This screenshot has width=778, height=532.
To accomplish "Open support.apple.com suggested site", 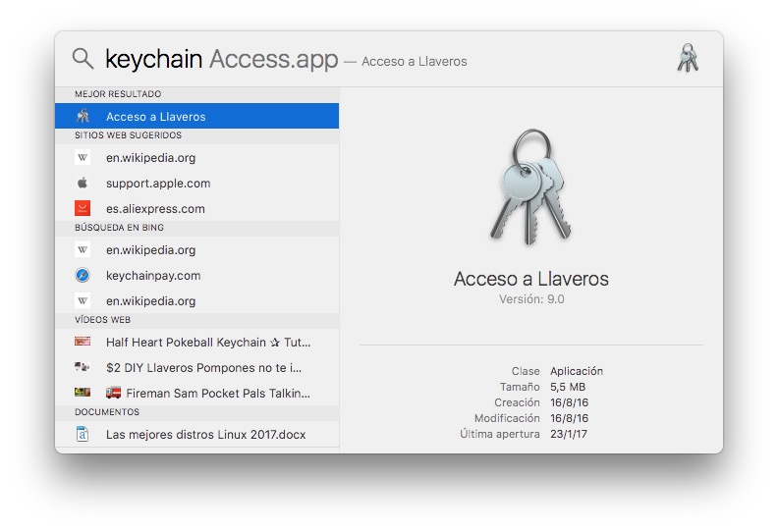I will coord(197,183).
